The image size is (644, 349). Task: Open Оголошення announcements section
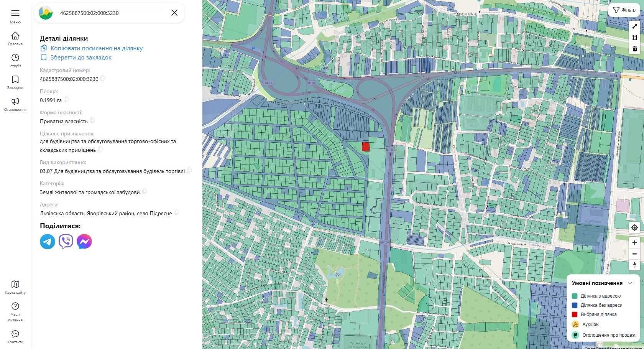(15, 104)
